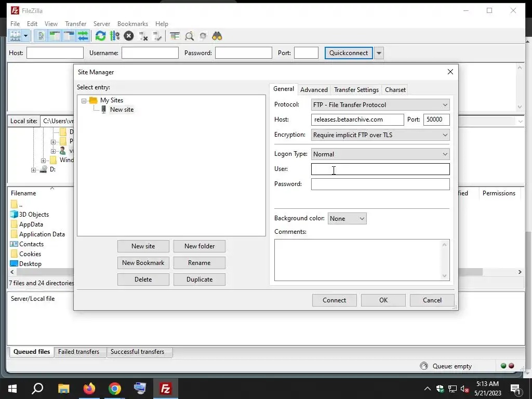Cancel the Site Manager dialog
This screenshot has height=399, width=532.
click(432, 300)
